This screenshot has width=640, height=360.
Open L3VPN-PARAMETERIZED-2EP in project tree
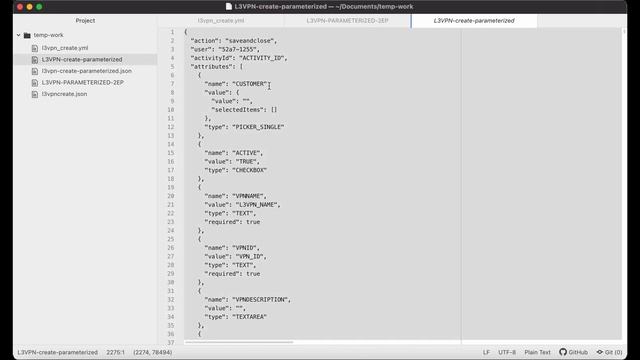coord(82,82)
